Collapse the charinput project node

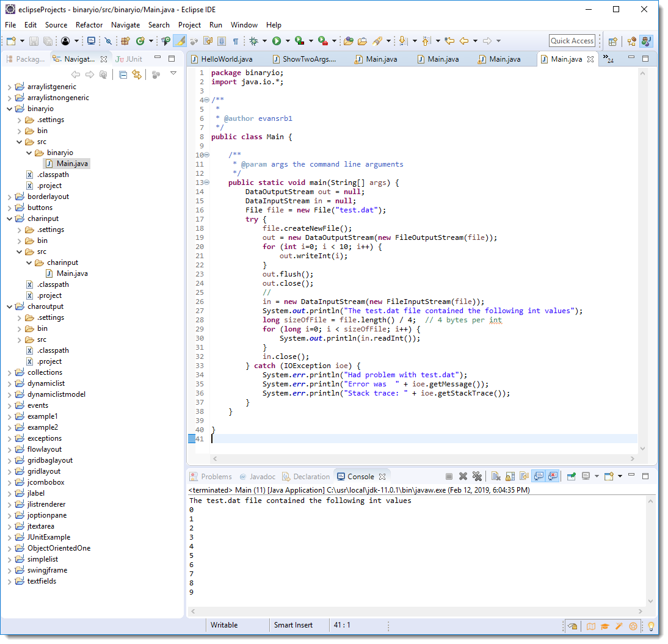9,219
